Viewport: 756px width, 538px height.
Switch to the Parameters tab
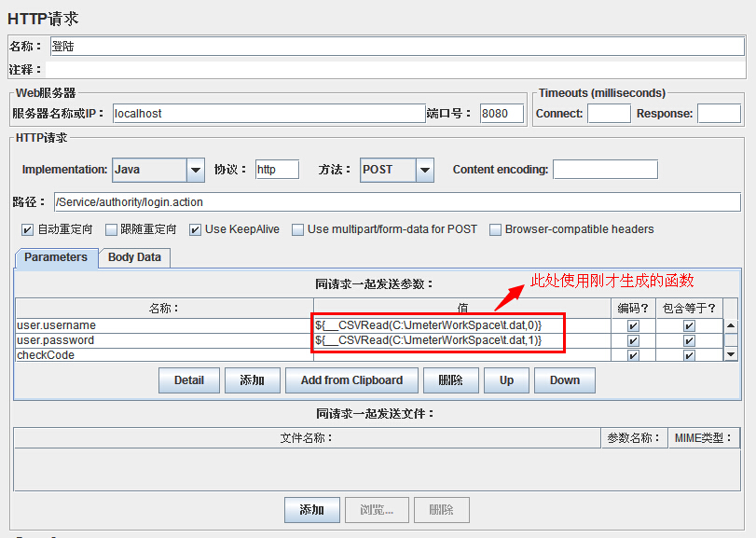[x=56, y=257]
